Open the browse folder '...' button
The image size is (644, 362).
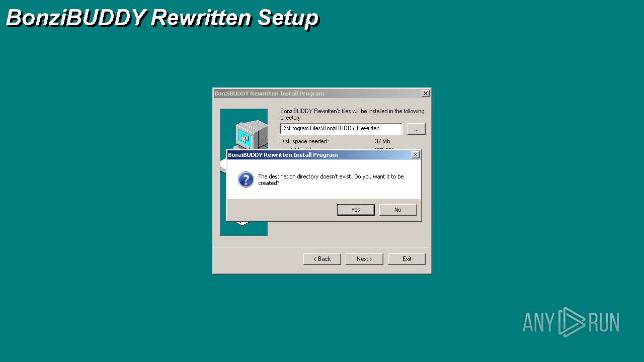[416, 129]
